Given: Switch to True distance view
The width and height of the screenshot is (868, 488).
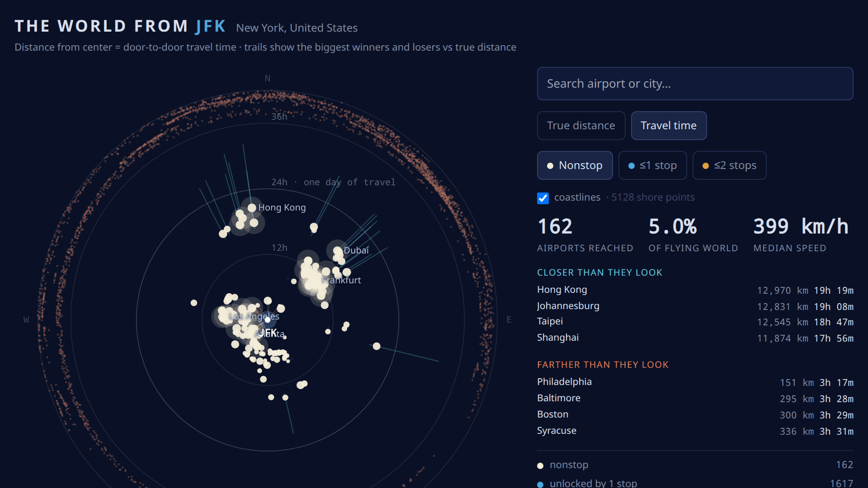Looking at the screenshot, I should [581, 126].
